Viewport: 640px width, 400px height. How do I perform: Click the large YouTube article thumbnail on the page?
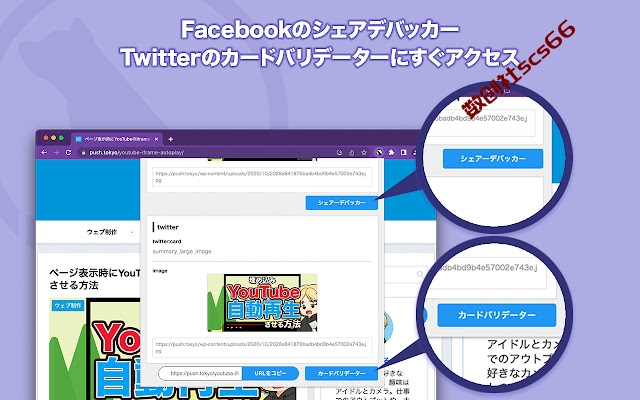point(96,349)
